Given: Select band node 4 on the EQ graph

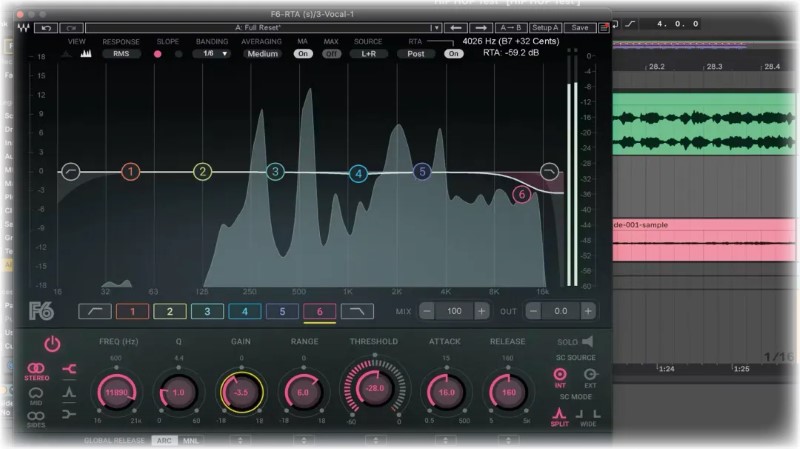Looking at the screenshot, I should [358, 174].
